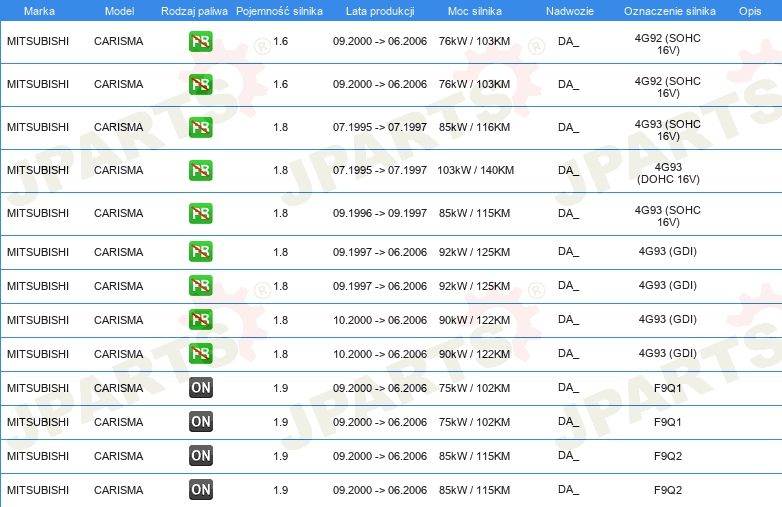Click the ON diesel icon in the last F9Q2 row

[x=201, y=490]
